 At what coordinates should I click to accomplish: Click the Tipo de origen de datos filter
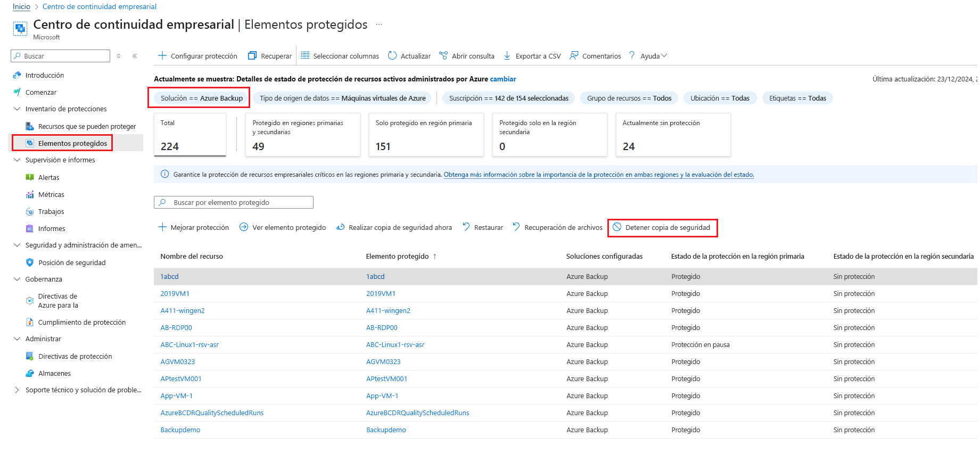tap(343, 98)
